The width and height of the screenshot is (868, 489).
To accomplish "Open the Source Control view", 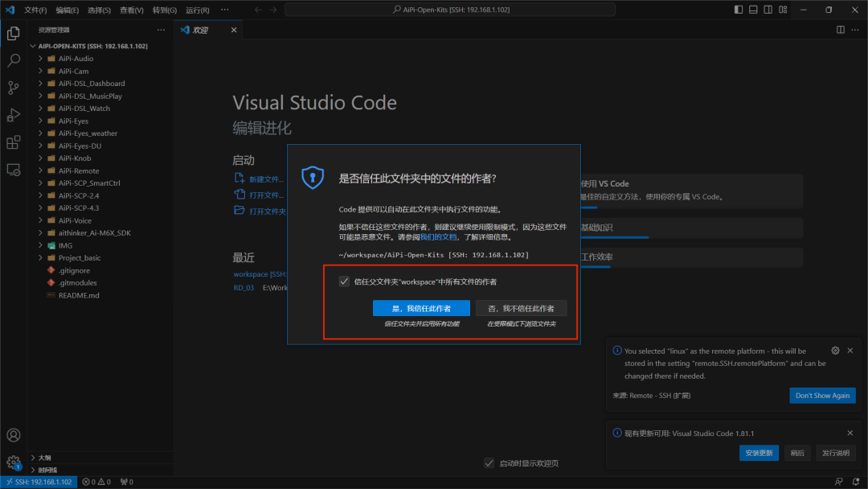I will [x=14, y=88].
